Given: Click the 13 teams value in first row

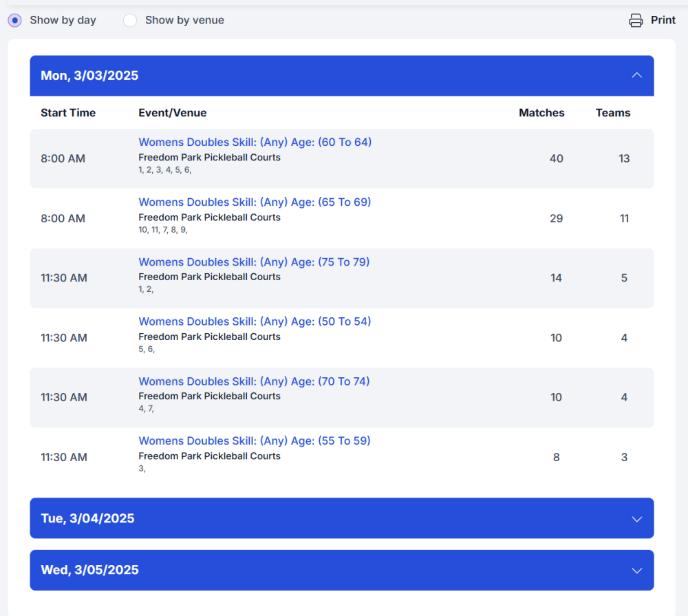Looking at the screenshot, I should 624,158.
